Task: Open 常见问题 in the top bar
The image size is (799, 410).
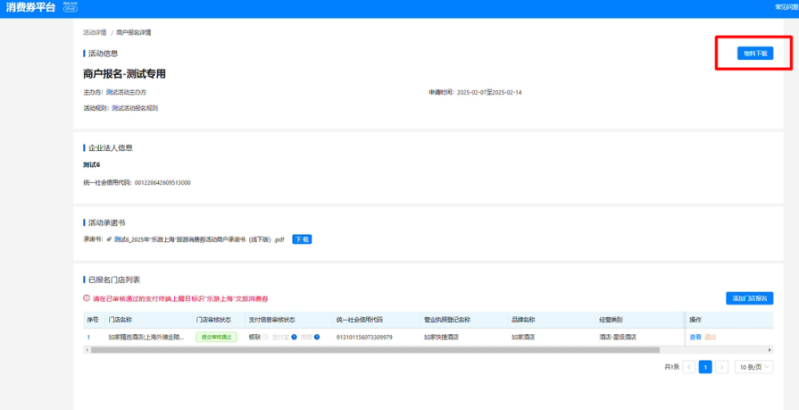Action: point(786,7)
